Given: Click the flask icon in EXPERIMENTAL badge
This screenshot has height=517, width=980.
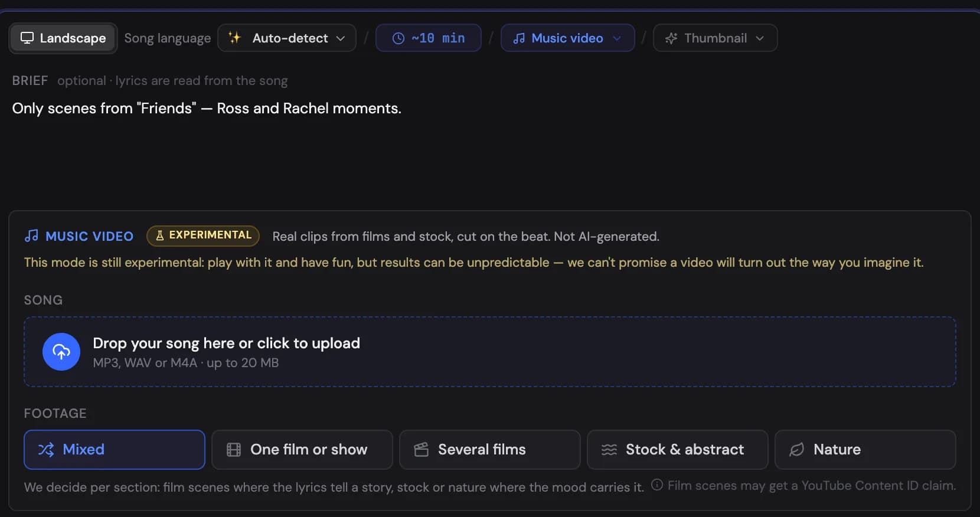Looking at the screenshot, I should (x=159, y=235).
